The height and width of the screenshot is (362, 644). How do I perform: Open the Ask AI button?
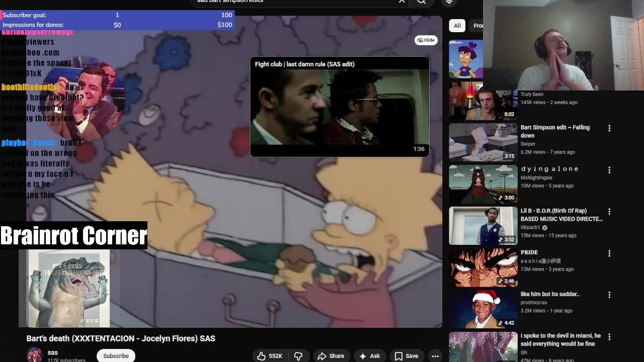(369, 356)
